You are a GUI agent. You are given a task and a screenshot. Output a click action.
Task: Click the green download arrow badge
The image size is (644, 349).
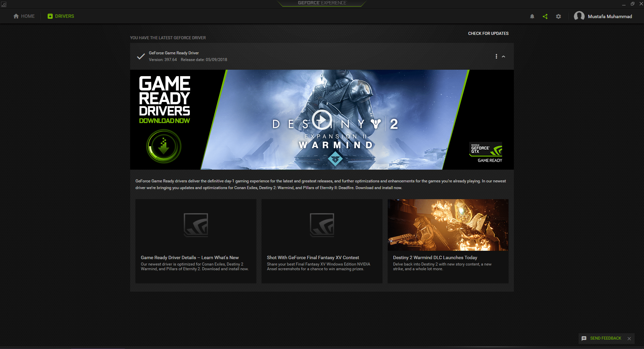pos(164,146)
